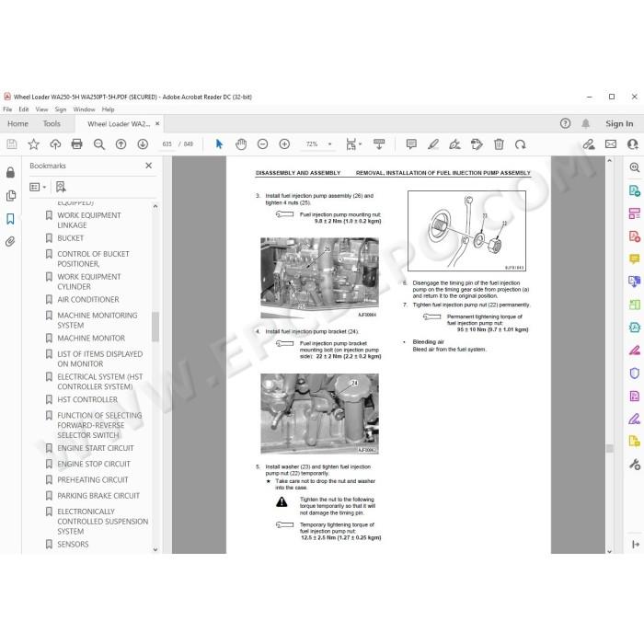The width and height of the screenshot is (644, 644).
Task: Open the Edit menu
Action: (x=23, y=109)
